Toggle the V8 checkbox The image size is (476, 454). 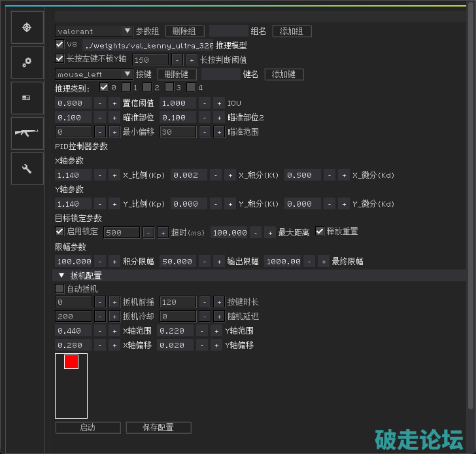coord(59,45)
